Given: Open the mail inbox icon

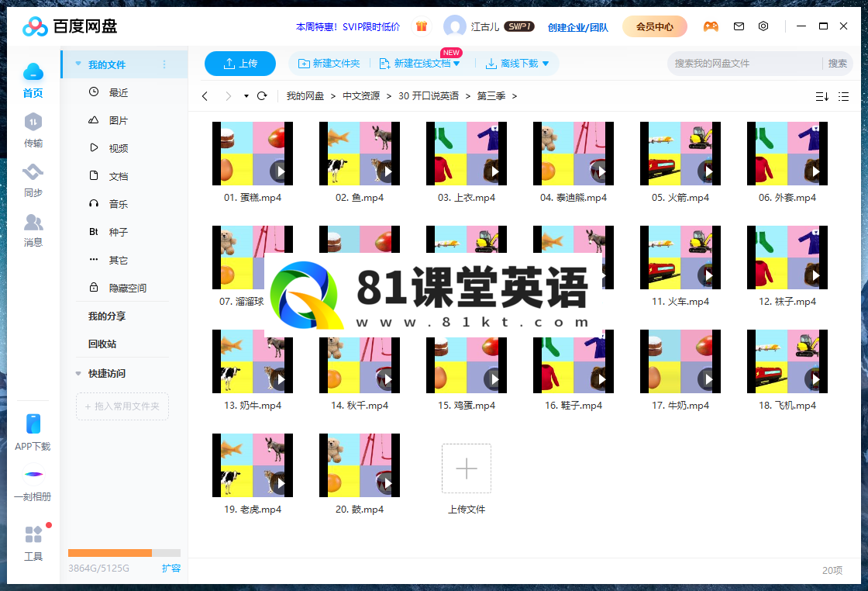Looking at the screenshot, I should (739, 26).
